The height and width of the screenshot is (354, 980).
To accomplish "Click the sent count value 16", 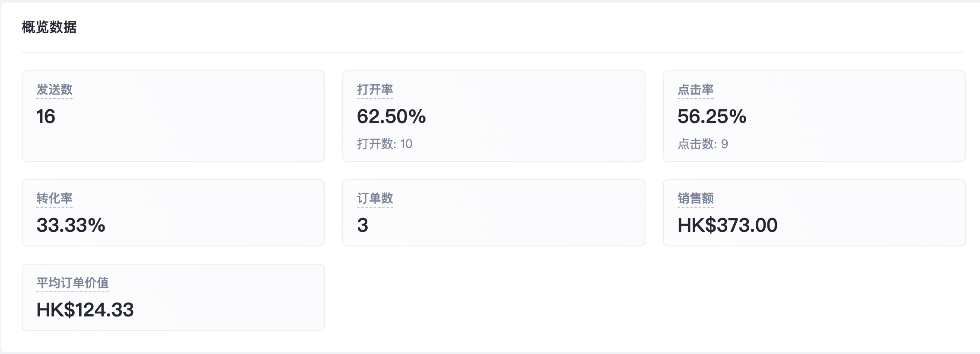I will click(x=46, y=117).
